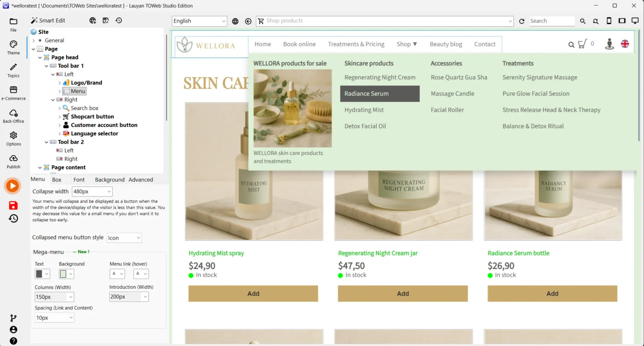Open the help question mark icon
This screenshot has width=644, height=346.
[13, 341]
